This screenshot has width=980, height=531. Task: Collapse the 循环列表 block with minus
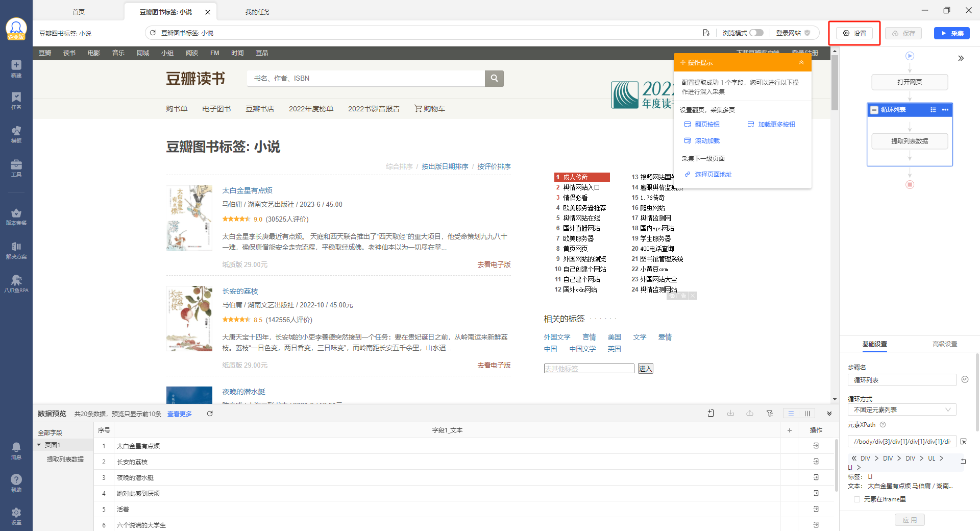point(874,110)
